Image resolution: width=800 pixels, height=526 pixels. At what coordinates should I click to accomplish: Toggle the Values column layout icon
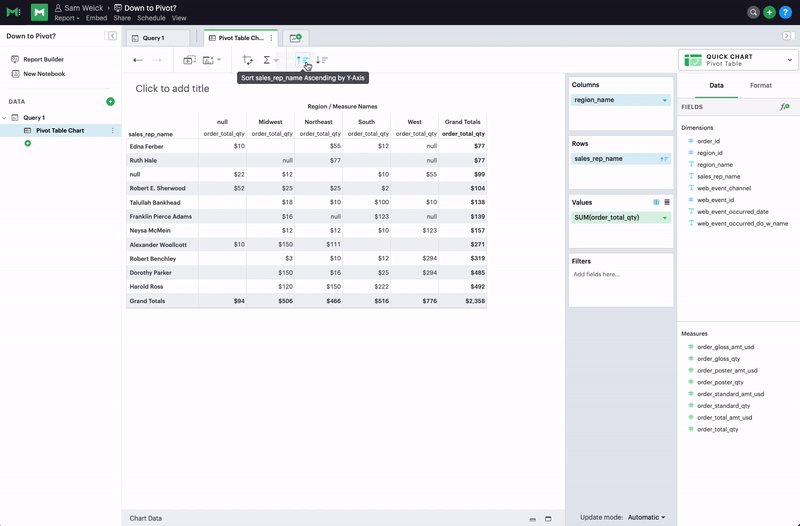tap(656, 202)
